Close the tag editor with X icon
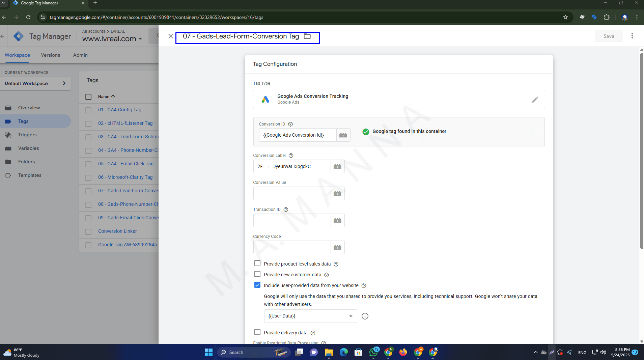Viewport: 644px width, 360px height. 171,36
